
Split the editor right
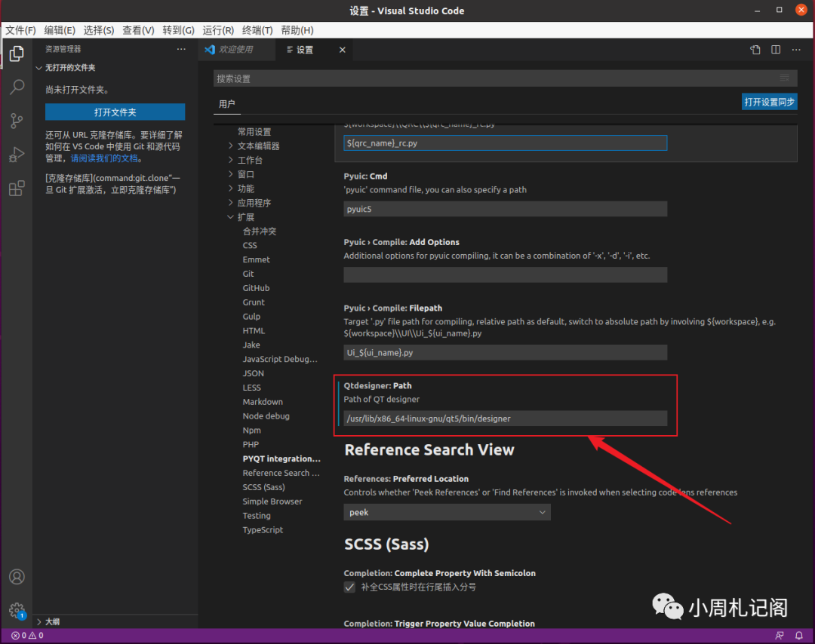(x=776, y=49)
